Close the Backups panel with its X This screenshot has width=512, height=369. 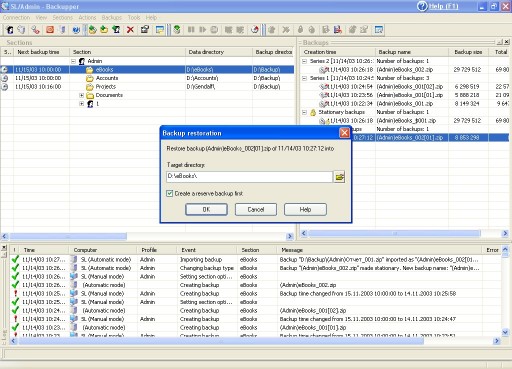(x=507, y=42)
